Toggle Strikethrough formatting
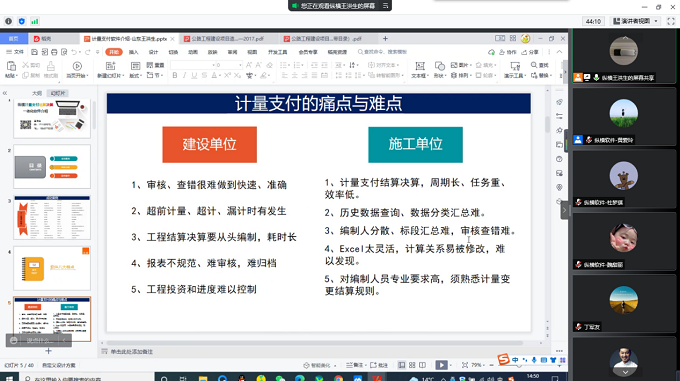This screenshot has width=680, height=381. click(x=204, y=75)
